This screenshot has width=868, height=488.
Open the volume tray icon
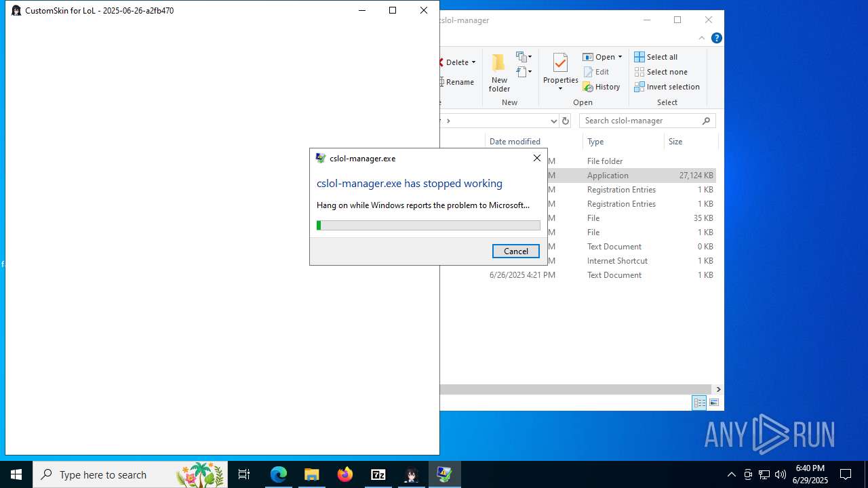point(781,474)
